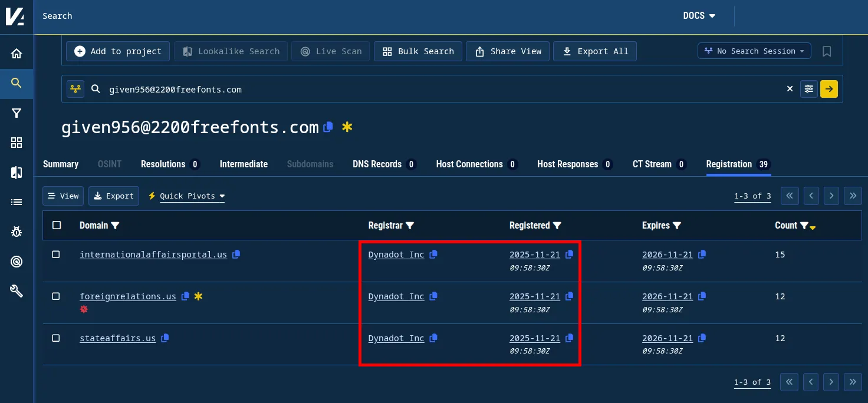
Task: Switch to Host Responses tab
Action: (x=575, y=164)
